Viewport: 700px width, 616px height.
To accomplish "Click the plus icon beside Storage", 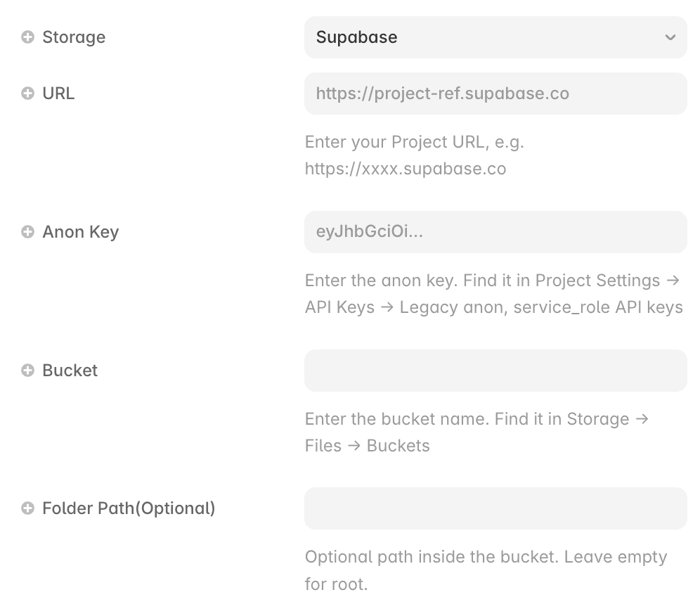I will 27,37.
